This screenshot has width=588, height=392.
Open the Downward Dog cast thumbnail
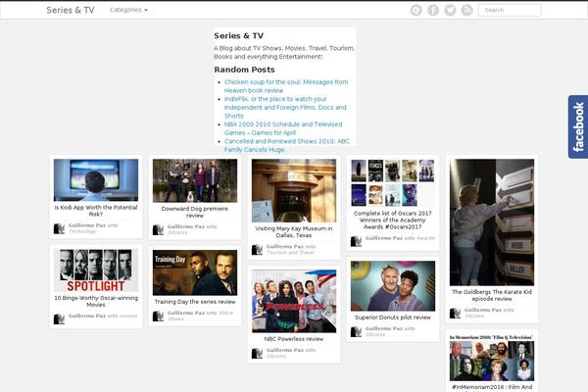coord(195,180)
